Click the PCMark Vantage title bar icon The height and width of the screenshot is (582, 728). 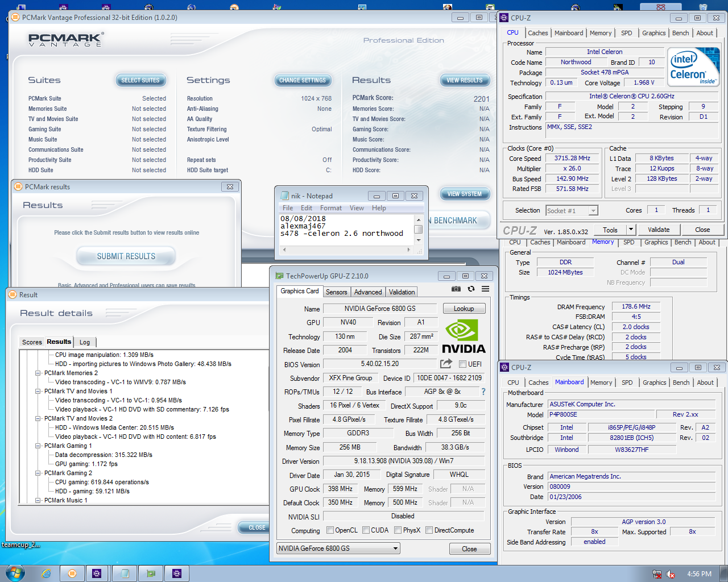[15, 18]
